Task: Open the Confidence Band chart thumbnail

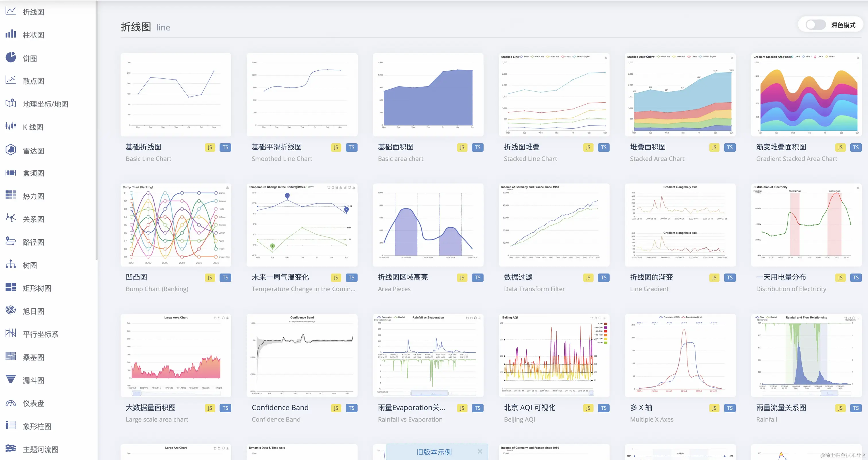Action: coord(302,355)
